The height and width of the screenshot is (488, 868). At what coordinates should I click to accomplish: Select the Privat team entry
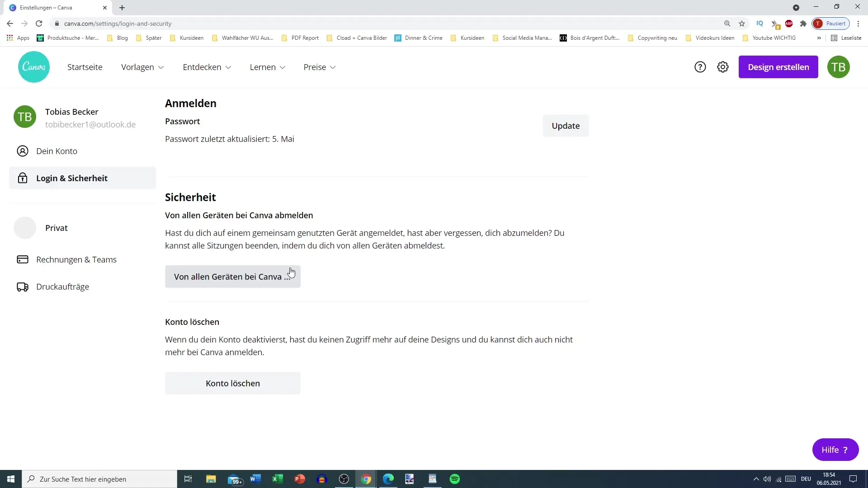(82, 228)
